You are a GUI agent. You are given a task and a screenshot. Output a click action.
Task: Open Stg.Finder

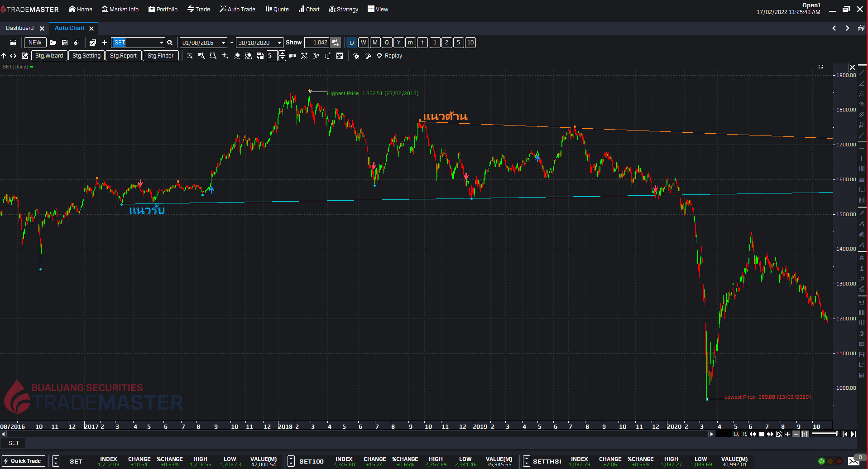(x=160, y=56)
